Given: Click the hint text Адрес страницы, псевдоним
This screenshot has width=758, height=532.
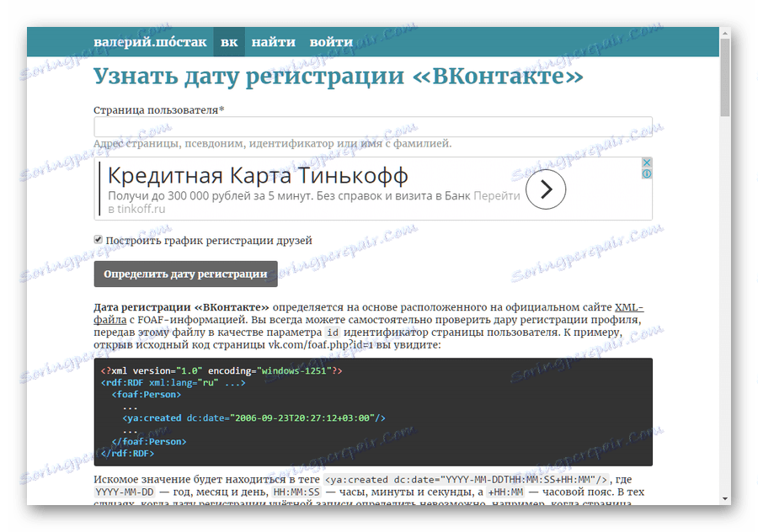Looking at the screenshot, I should (x=272, y=143).
